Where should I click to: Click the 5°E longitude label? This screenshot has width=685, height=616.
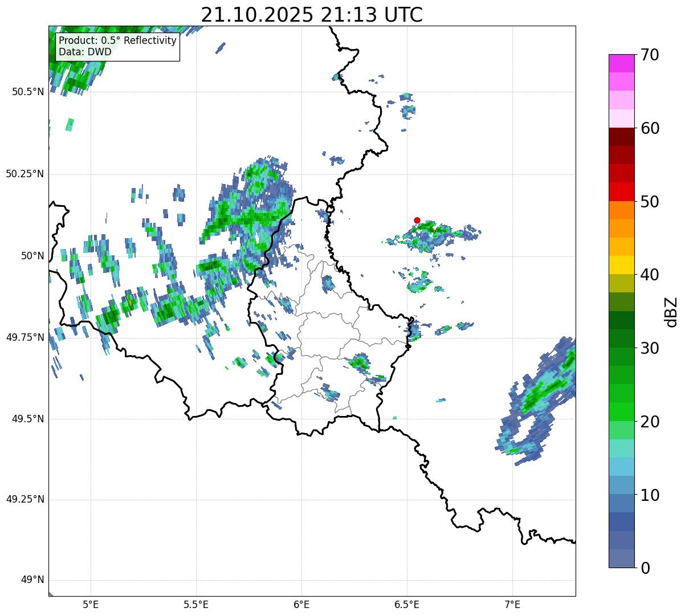(x=91, y=605)
